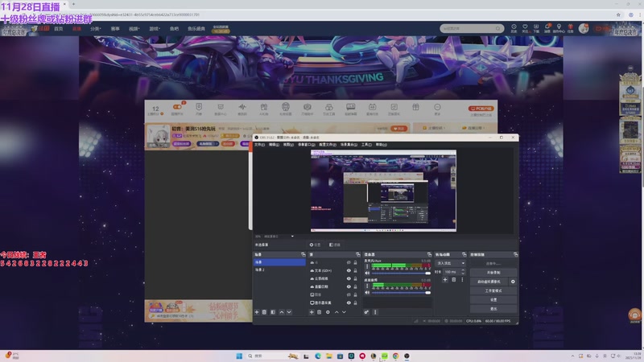Click 退出 button in OBS controls
This screenshot has width=644, height=362.
point(493,309)
